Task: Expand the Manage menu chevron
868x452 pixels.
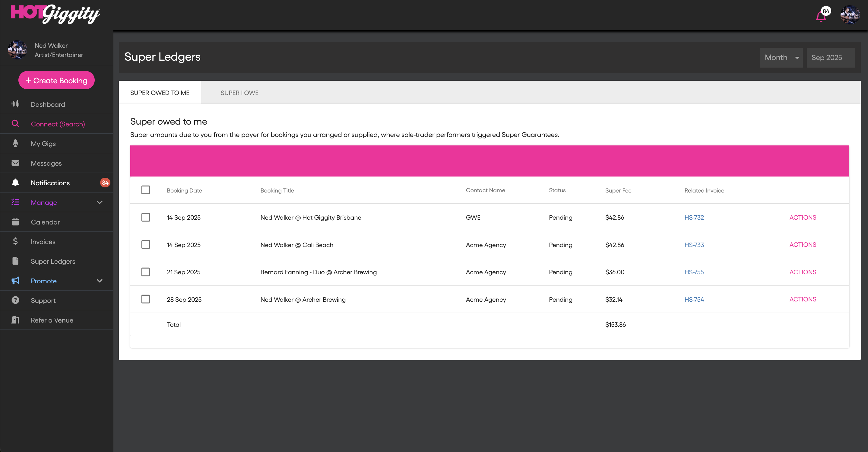Action: coord(100,202)
